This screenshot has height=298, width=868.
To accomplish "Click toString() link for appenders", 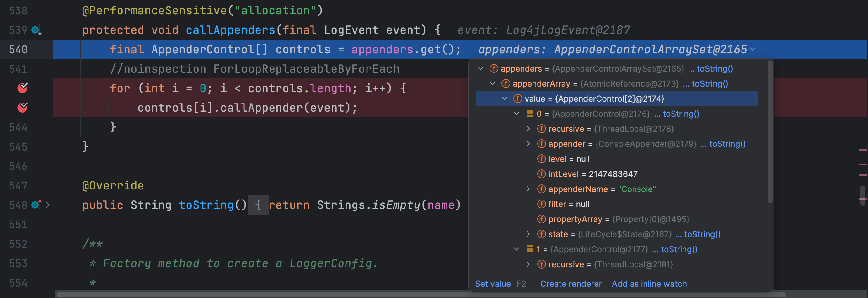I will pos(715,69).
